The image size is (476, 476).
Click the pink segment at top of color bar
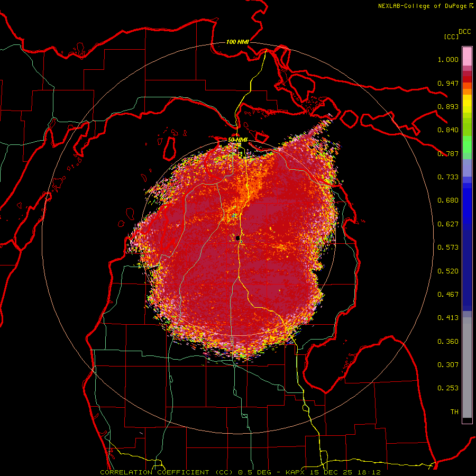coord(467,56)
